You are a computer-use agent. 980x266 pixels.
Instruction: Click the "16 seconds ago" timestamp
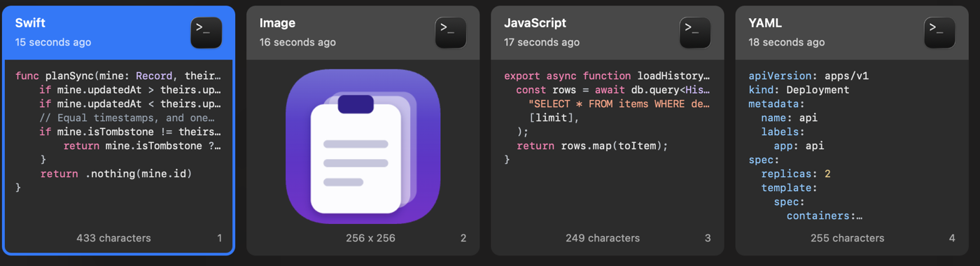(297, 42)
